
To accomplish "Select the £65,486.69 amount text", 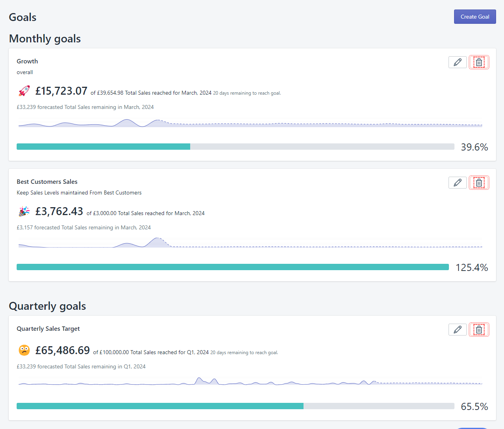I will point(63,351).
